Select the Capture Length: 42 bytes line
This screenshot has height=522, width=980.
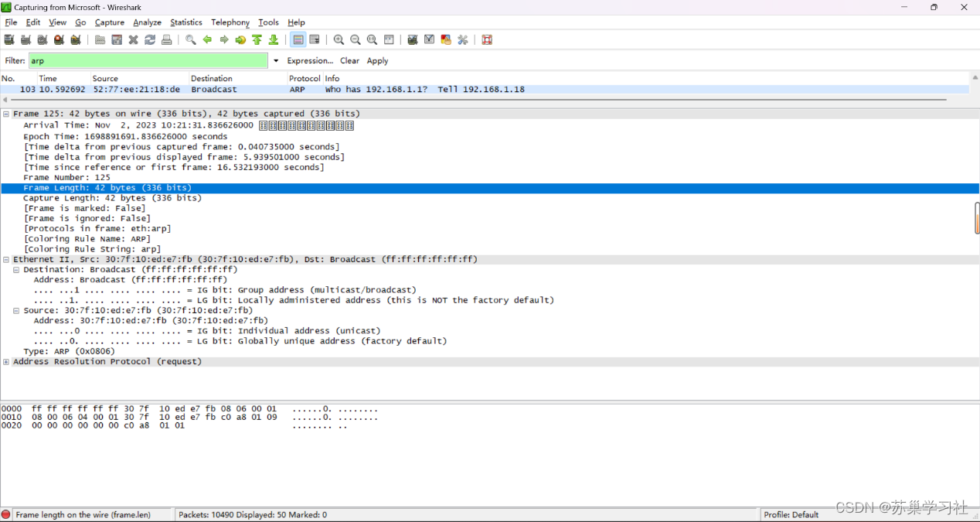click(112, 198)
